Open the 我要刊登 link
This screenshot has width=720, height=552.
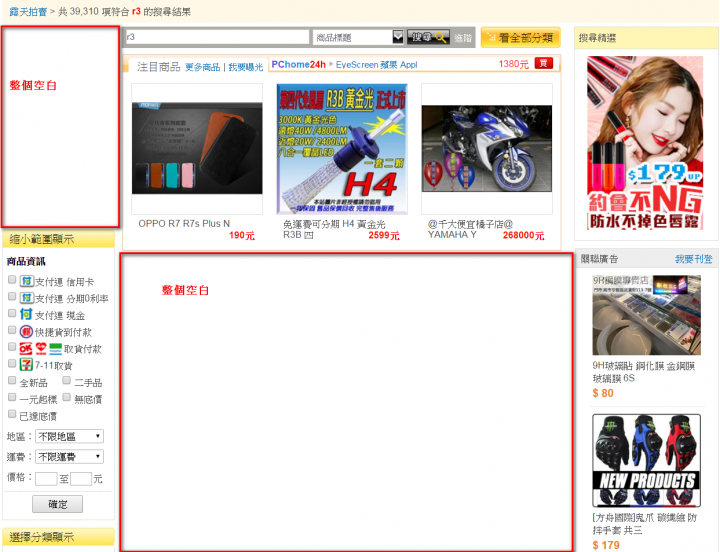click(x=693, y=259)
